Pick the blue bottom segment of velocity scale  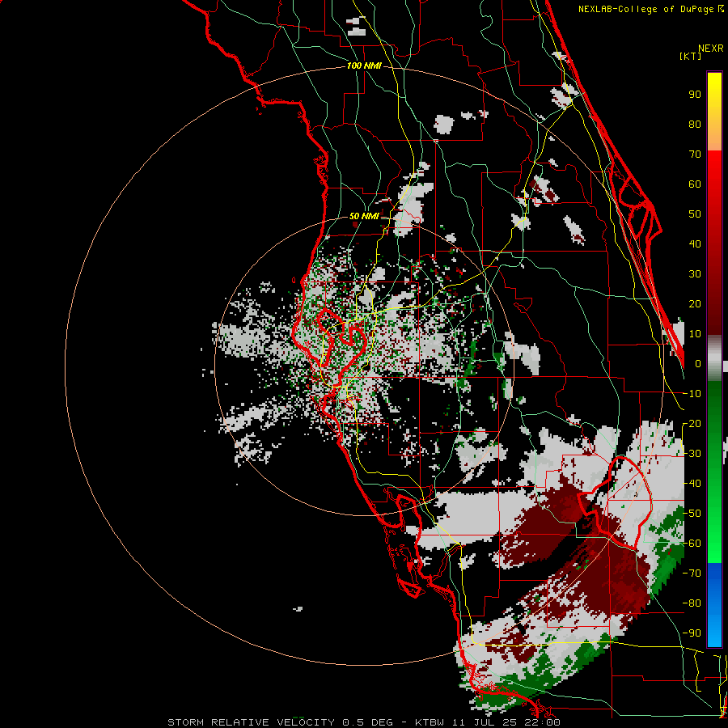714,605
